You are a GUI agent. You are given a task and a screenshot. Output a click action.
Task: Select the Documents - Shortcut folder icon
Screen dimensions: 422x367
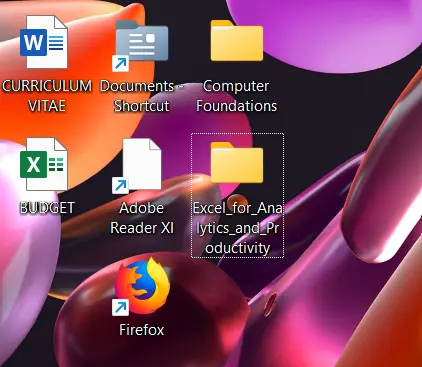pos(140,45)
